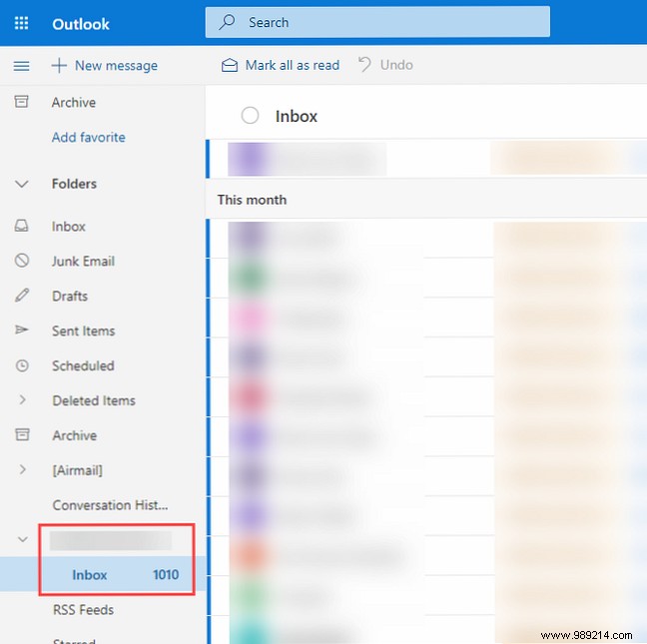This screenshot has width=647, height=644.
Task: Open the Archive folder under Folders
Action: (75, 435)
